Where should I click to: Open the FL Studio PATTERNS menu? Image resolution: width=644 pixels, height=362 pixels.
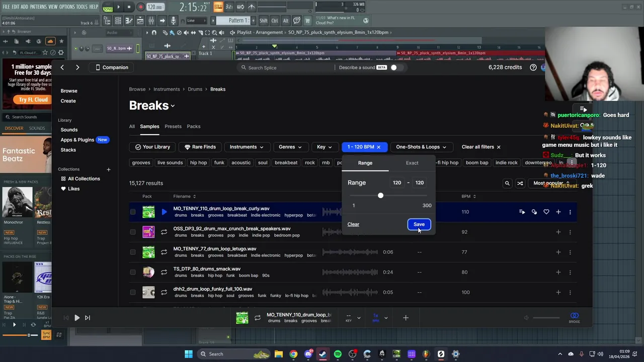point(38,7)
